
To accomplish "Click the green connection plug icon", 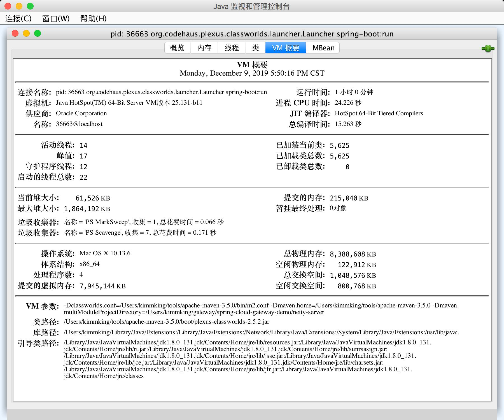I will 488,48.
